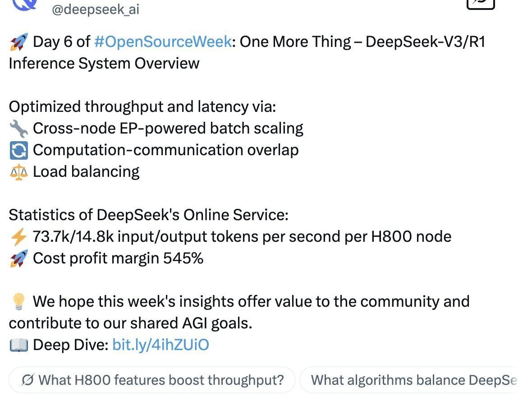This screenshot has height=406, width=532.
Task: Open the #OpenSourceWeek hashtag
Action: point(163,42)
